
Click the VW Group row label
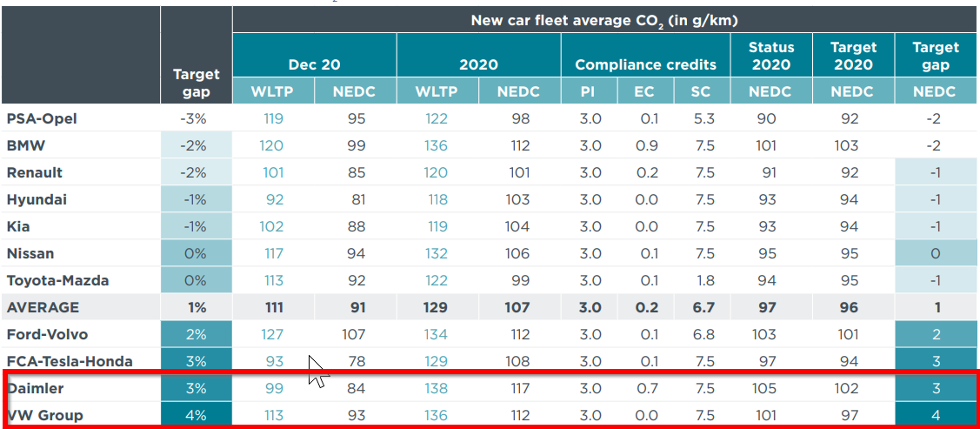tap(45, 415)
